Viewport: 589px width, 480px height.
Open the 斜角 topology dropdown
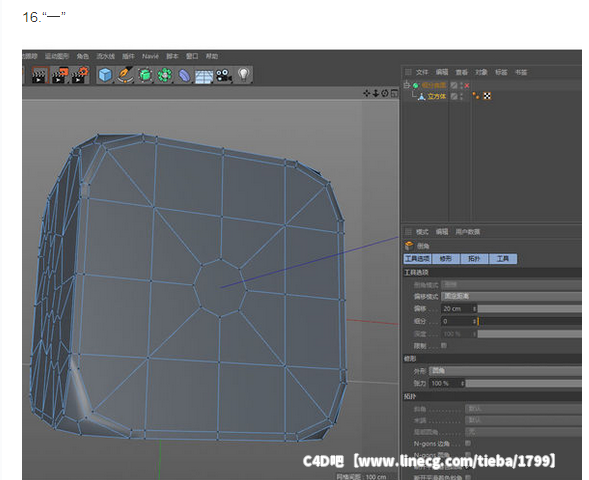click(x=523, y=409)
